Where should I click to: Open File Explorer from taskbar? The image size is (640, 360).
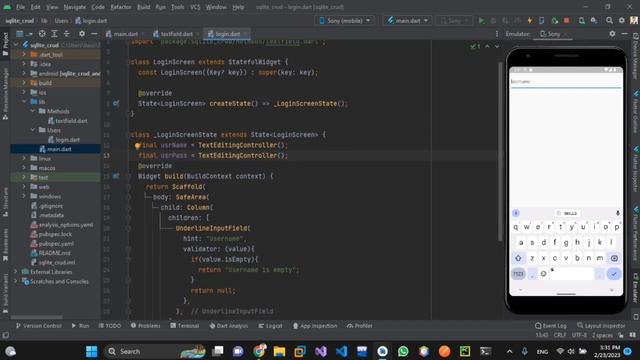[x=279, y=351]
